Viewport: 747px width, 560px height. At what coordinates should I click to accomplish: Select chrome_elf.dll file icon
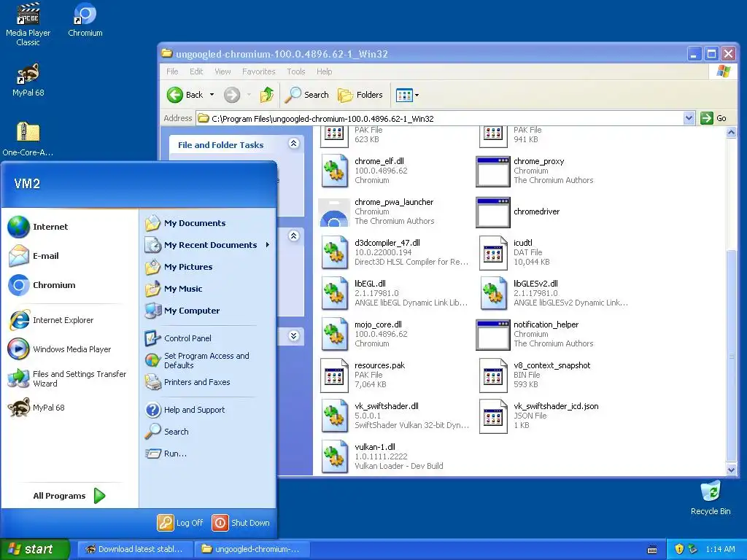tap(334, 171)
